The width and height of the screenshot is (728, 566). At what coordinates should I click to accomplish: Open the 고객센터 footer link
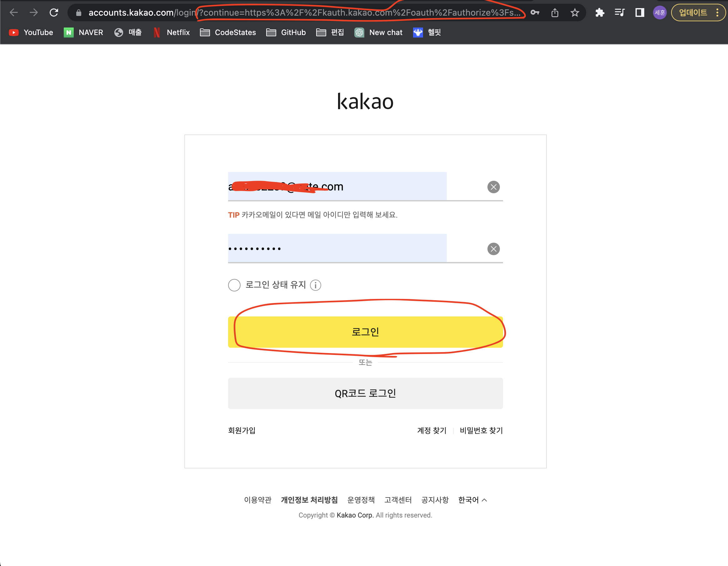click(x=398, y=500)
